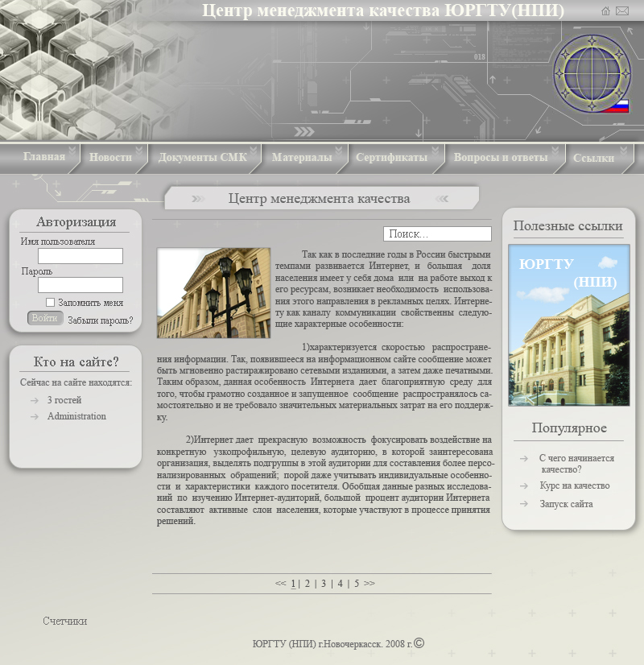Click the 'Полезные ссылки' panel heading
Viewport: 644px width, 665px height.
click(x=568, y=225)
